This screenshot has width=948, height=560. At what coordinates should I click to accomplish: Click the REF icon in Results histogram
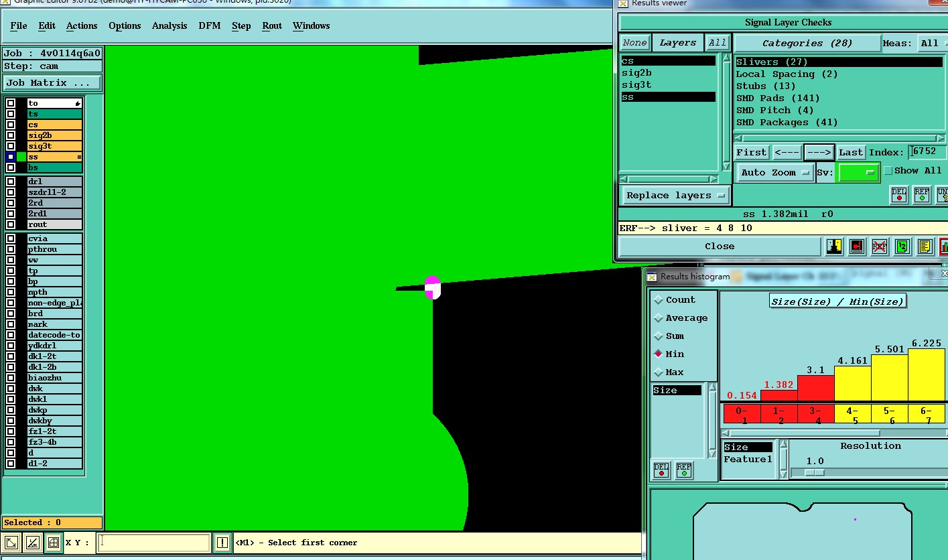pos(684,470)
